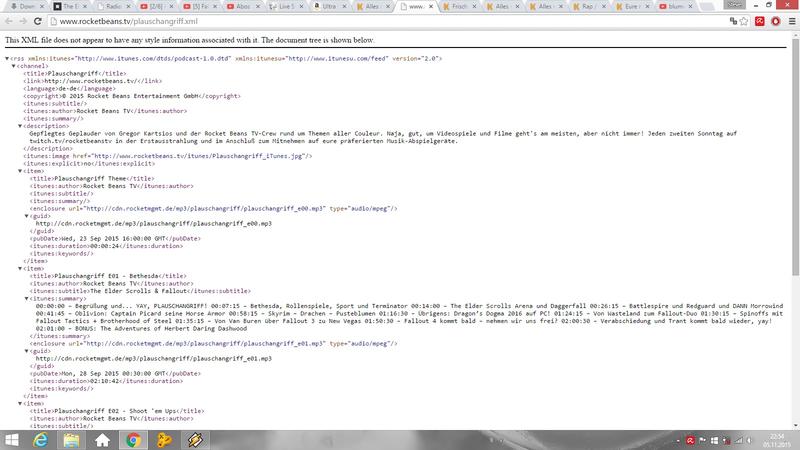Switch to the 'Live S' tab

click(x=286, y=7)
